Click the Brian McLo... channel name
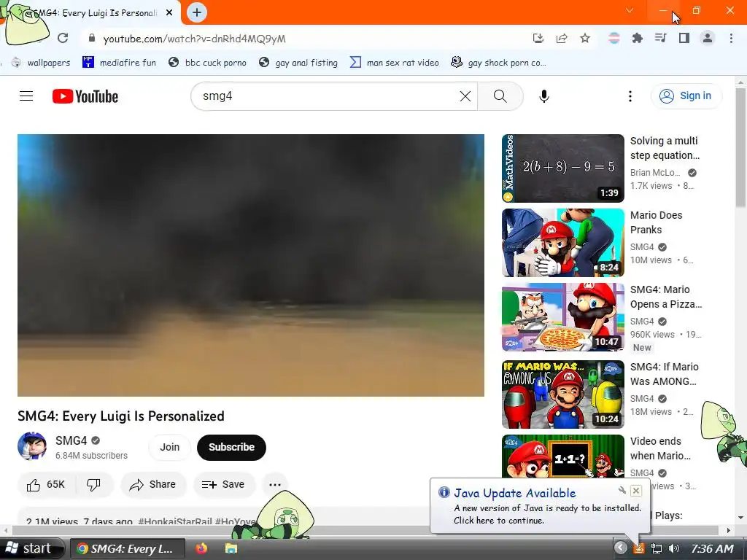 tap(655, 172)
